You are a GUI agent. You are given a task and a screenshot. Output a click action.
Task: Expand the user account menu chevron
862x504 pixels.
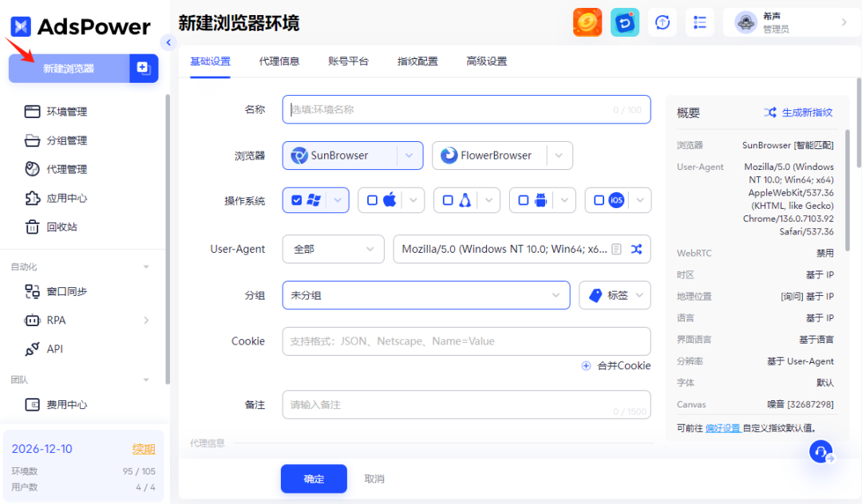click(x=844, y=22)
